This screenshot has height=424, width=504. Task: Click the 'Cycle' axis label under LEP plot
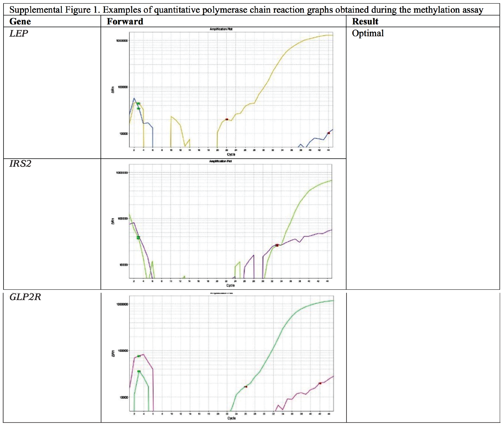[x=231, y=154]
